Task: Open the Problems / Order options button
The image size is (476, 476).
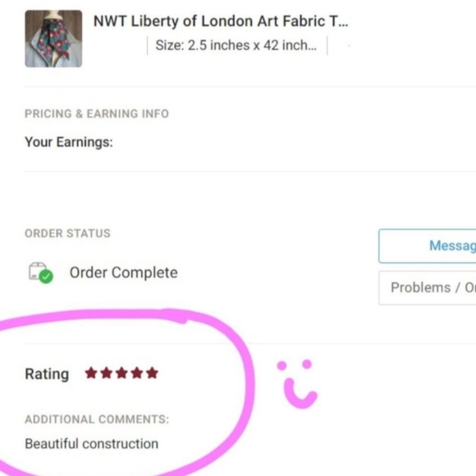Action: (x=428, y=288)
